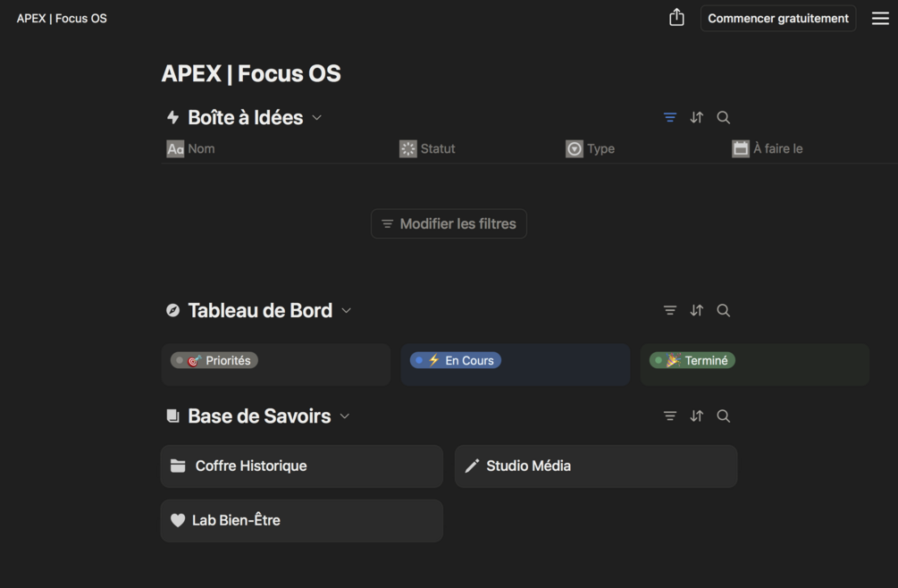The height and width of the screenshot is (588, 898).
Task: Click sort icon in Boîte à Idées section
Action: (696, 117)
